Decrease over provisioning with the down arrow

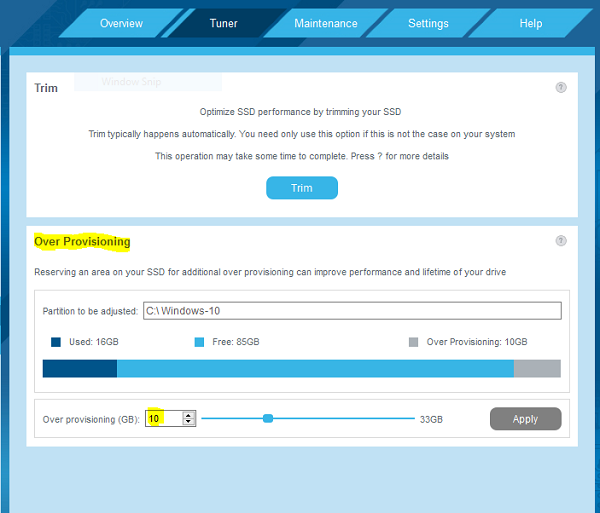[188, 423]
